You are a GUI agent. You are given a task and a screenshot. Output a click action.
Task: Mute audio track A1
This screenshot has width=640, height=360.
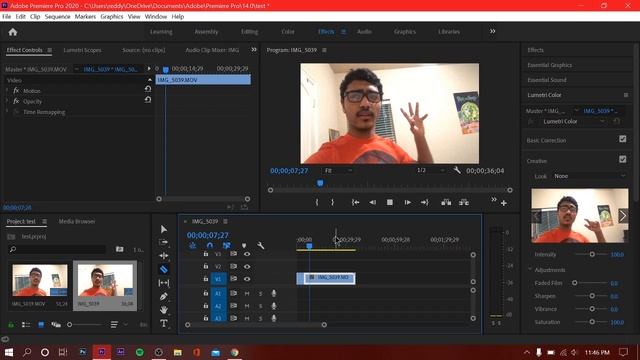pyautogui.click(x=247, y=293)
